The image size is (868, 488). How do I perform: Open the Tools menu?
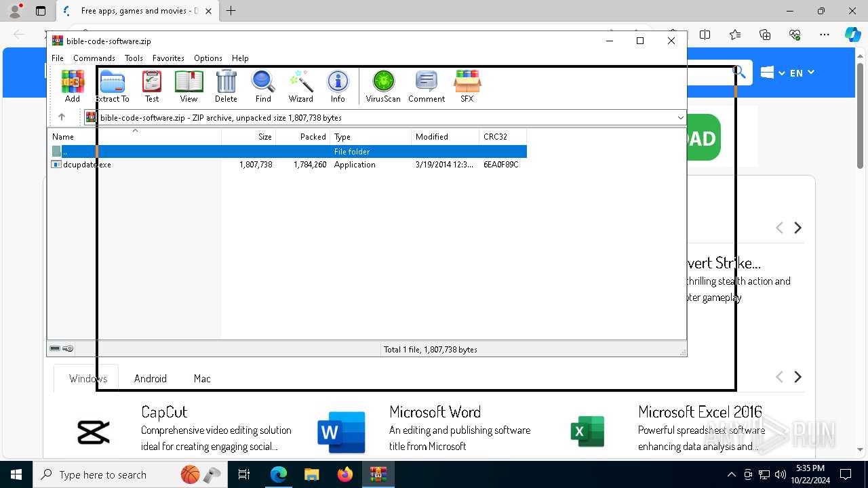(134, 58)
